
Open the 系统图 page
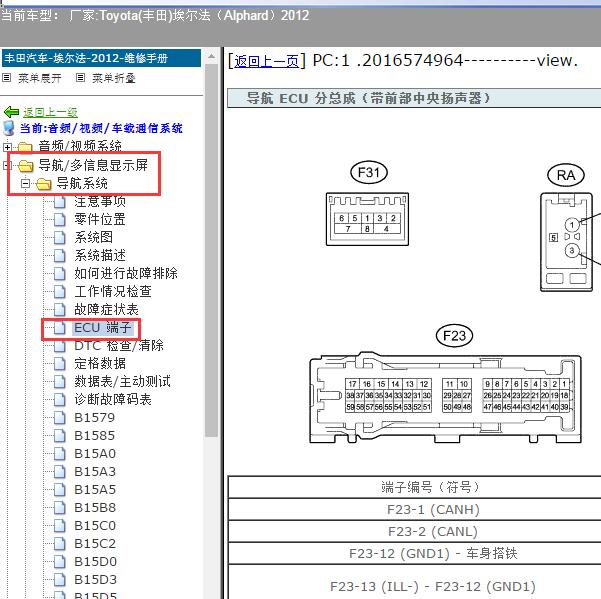coord(94,238)
